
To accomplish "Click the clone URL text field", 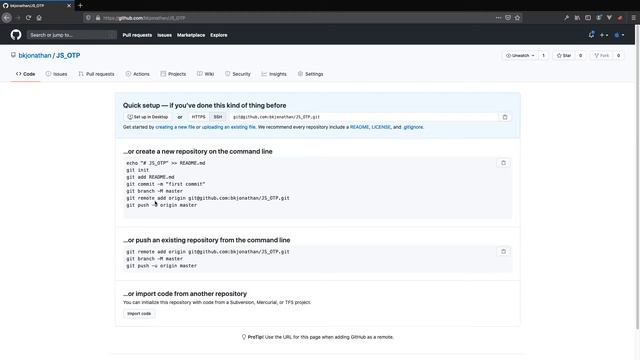I will 363,117.
